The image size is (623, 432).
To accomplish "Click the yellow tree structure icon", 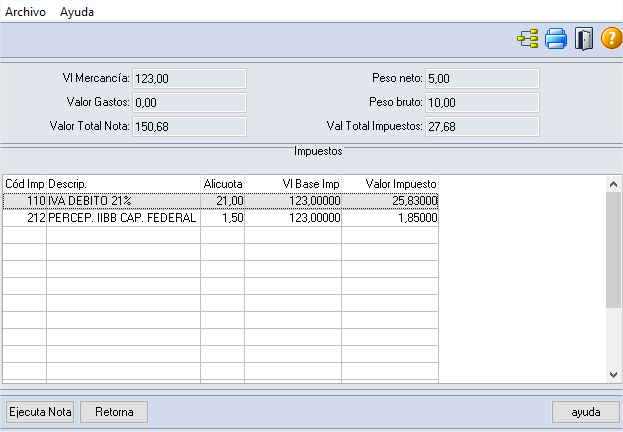I will pos(528,39).
